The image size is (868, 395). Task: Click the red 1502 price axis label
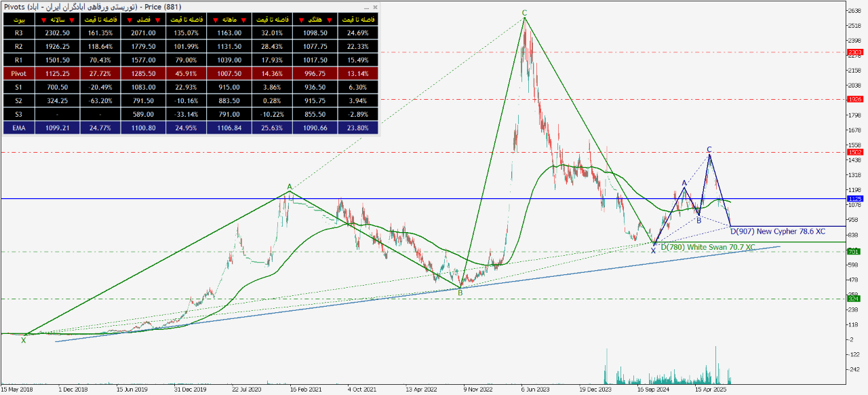coord(854,152)
